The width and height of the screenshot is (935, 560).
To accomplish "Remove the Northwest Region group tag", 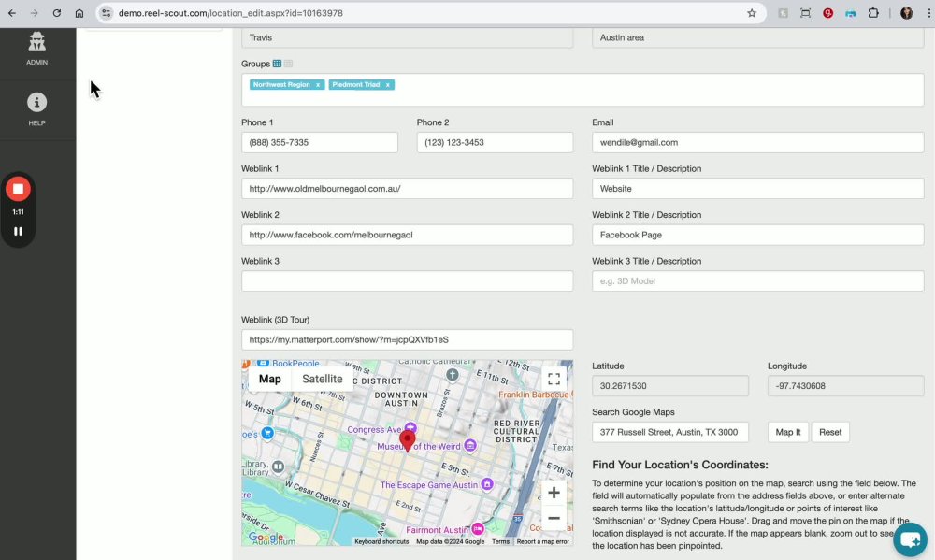I will (x=318, y=85).
